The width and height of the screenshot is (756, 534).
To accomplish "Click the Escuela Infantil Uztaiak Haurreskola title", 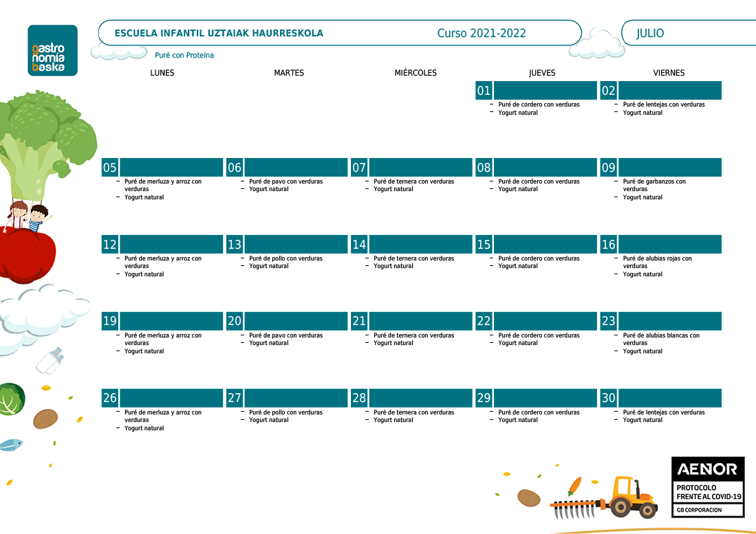I will [x=219, y=33].
